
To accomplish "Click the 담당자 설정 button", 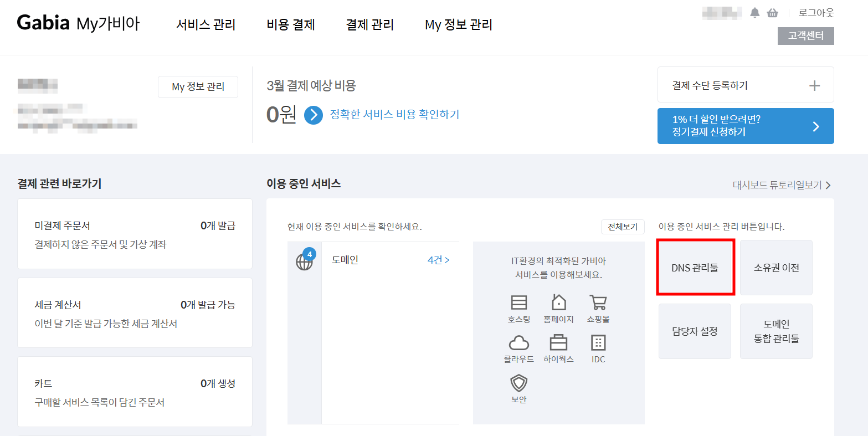I will tap(695, 331).
